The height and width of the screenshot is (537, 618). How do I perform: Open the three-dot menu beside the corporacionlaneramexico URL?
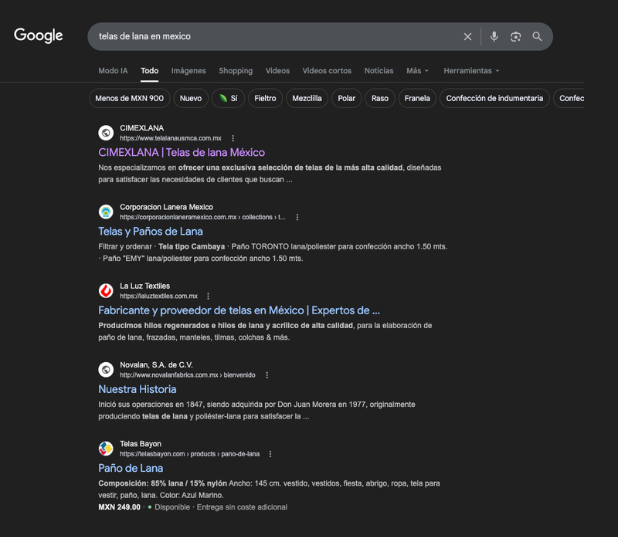(x=297, y=217)
